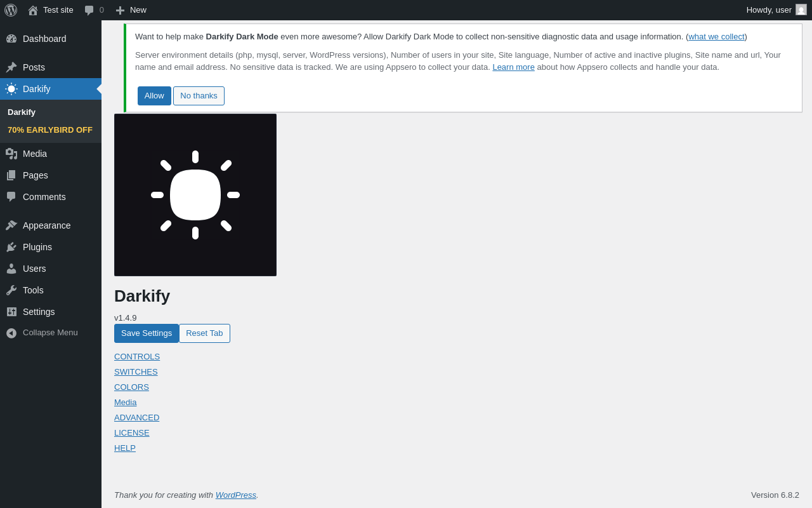
Task: Click the Plugins plug icon
Action: point(11,247)
